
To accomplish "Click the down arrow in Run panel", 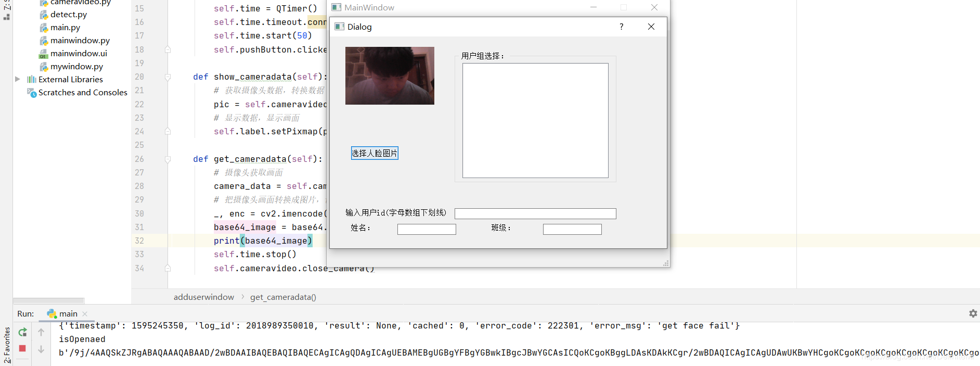I will click(41, 349).
